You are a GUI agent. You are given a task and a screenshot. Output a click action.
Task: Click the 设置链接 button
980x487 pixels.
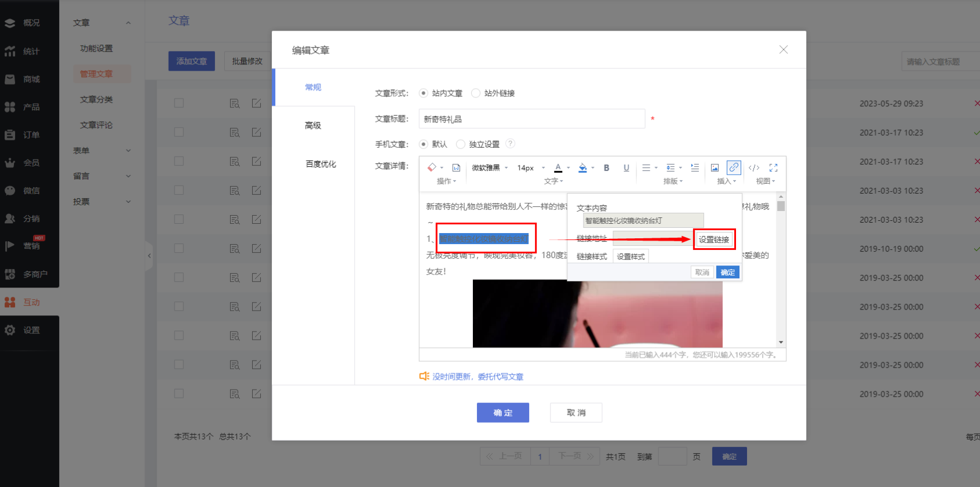pyautogui.click(x=713, y=239)
